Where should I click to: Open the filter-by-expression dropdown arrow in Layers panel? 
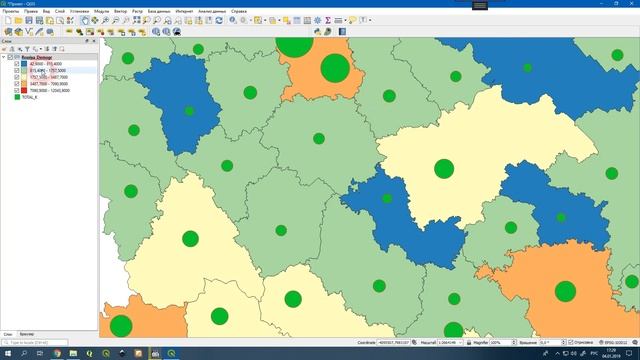(41, 49)
